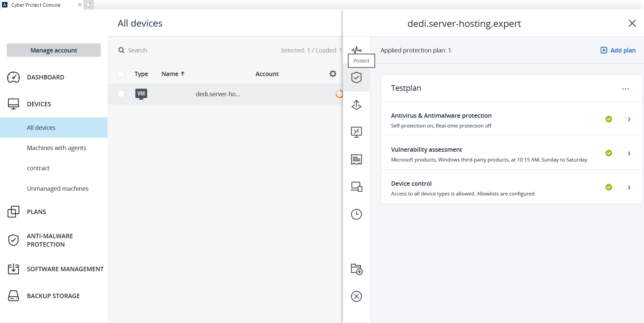Open the contract device group
This screenshot has height=323, width=644.
(38, 168)
